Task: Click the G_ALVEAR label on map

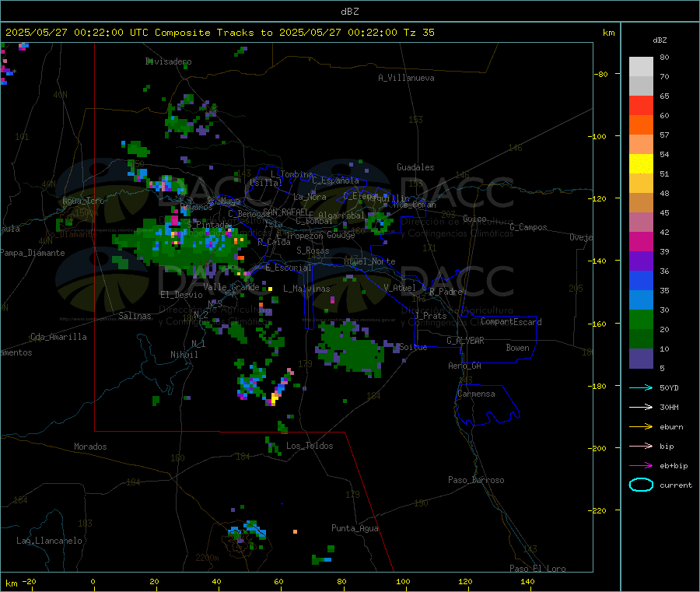Action: 465,341
